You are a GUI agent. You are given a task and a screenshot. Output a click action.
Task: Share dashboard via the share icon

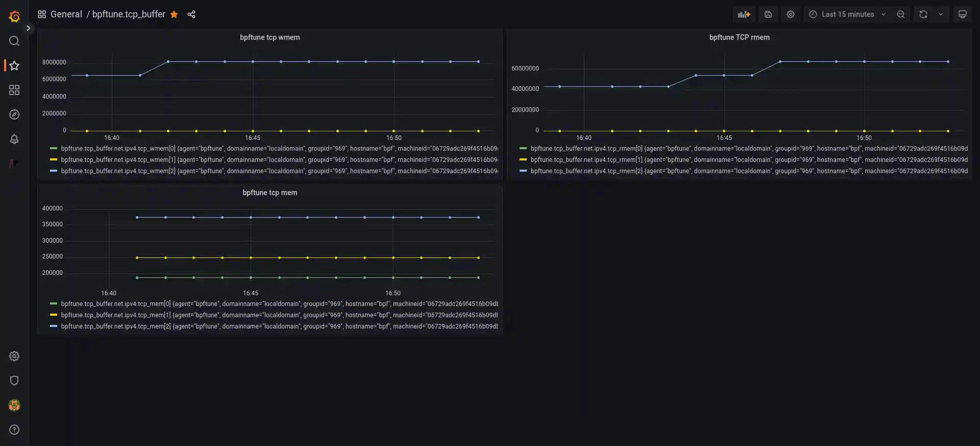pyautogui.click(x=191, y=14)
